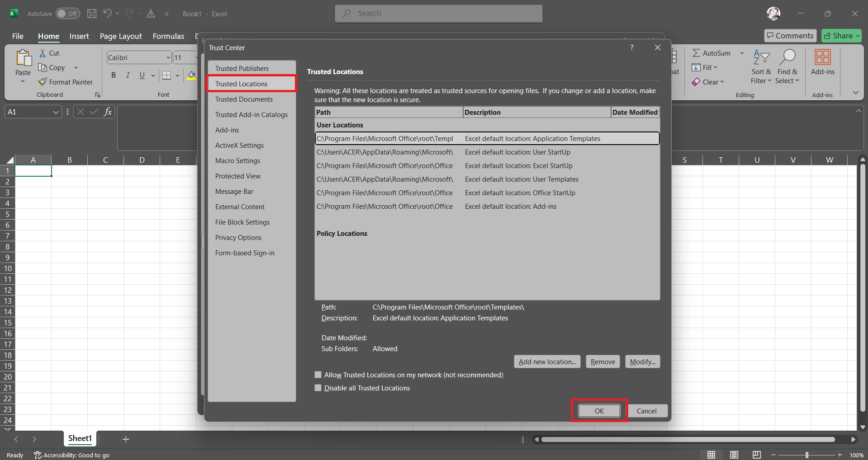
Task: Open the Comments button
Action: coord(790,36)
